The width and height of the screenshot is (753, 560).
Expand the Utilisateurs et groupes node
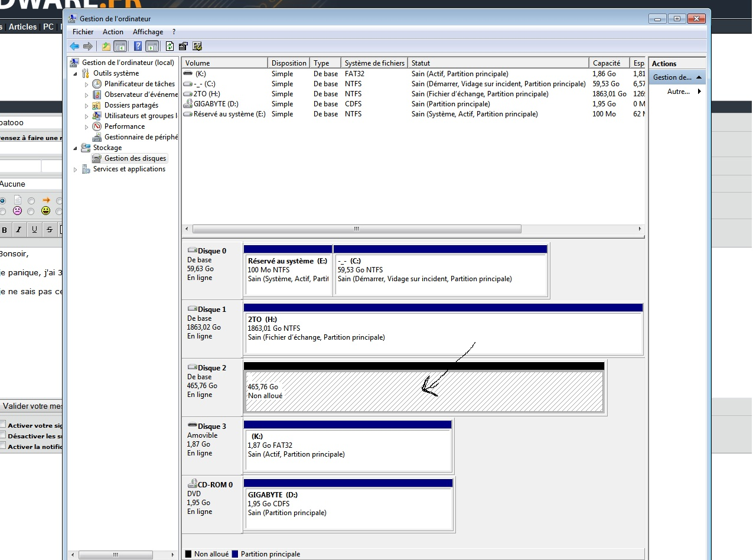click(87, 116)
